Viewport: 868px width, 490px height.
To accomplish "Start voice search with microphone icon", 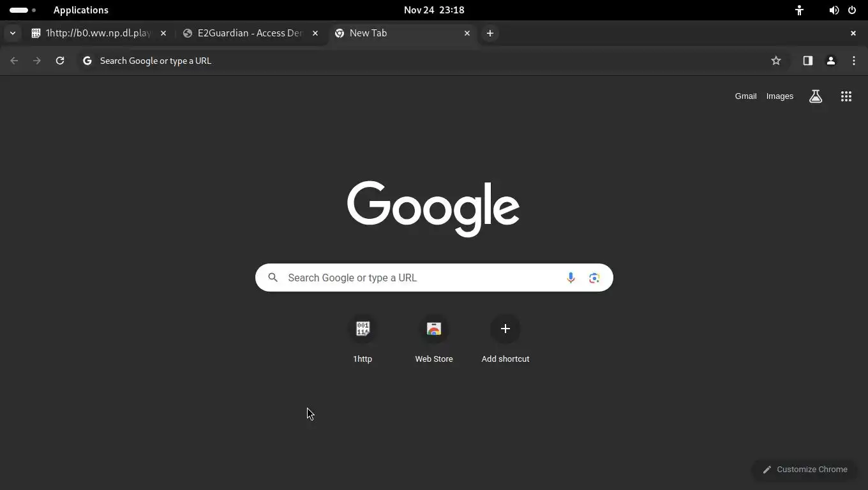I will pos(571,278).
